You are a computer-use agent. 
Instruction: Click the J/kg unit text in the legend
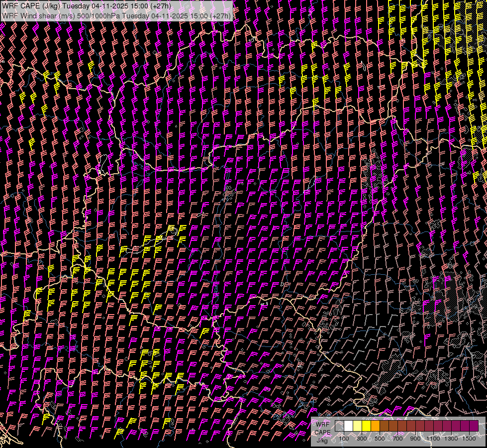[x=322, y=440]
